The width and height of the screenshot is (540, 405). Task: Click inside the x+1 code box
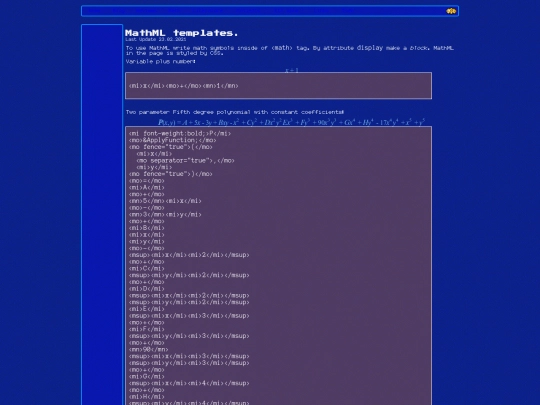(x=278, y=86)
